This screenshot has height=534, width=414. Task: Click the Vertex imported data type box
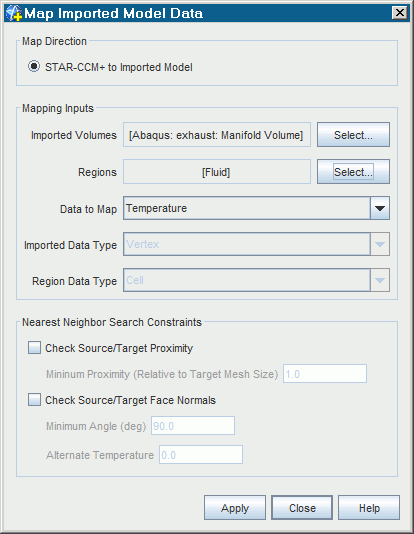pyautogui.click(x=247, y=244)
